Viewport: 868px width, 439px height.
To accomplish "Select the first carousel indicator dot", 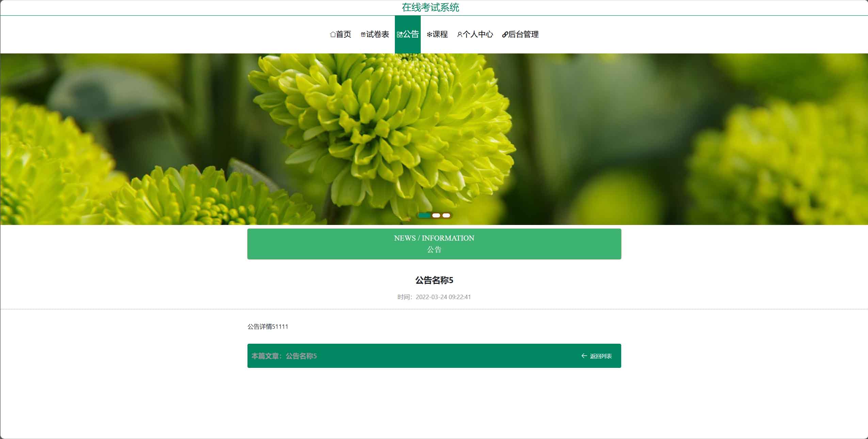I will (x=424, y=215).
